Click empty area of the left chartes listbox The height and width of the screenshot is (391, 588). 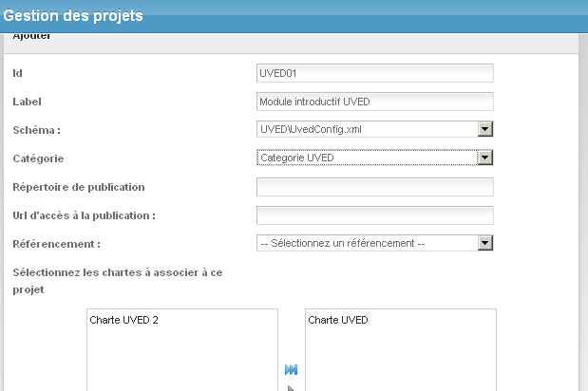180,361
